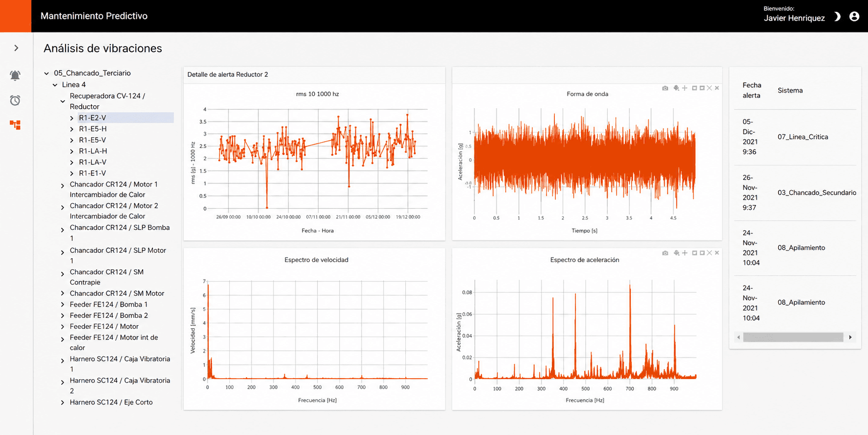
Task: Click zoom in on Espectro de aceleración chart
Action: [694, 253]
